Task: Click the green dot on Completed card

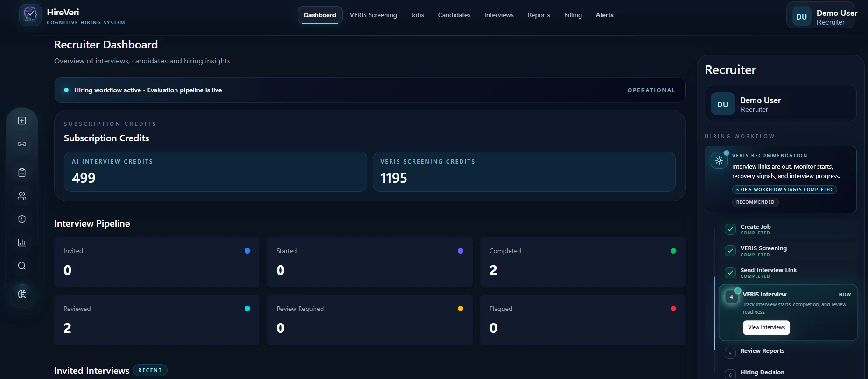Action: (673, 251)
